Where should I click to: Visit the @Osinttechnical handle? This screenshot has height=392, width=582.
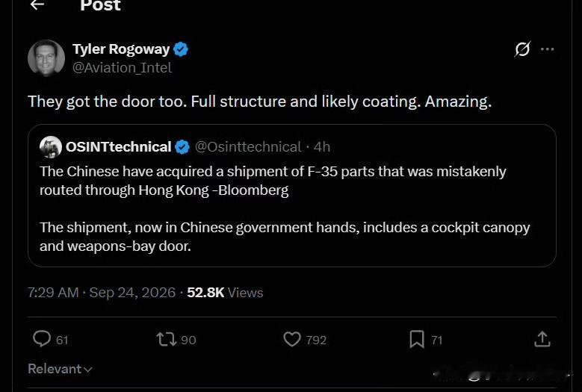tap(248, 147)
